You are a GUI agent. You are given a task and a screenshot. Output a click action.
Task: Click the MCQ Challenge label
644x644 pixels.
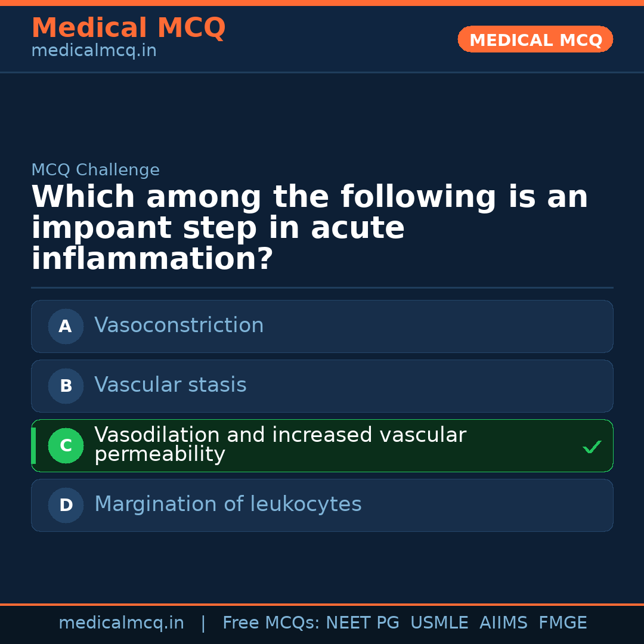pyautogui.click(x=95, y=170)
